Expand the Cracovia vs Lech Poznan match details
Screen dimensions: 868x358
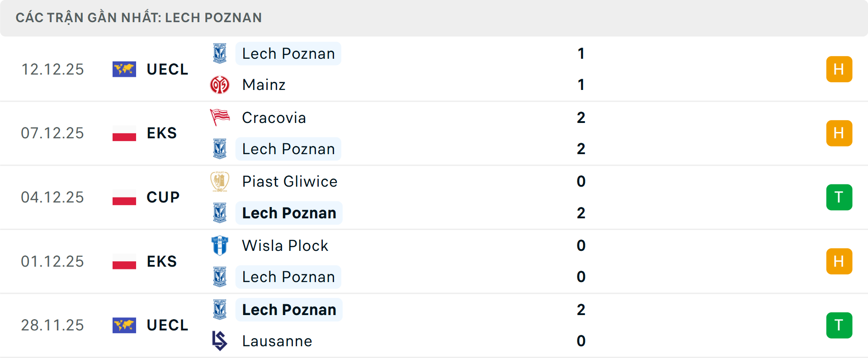pyautogui.click(x=434, y=133)
